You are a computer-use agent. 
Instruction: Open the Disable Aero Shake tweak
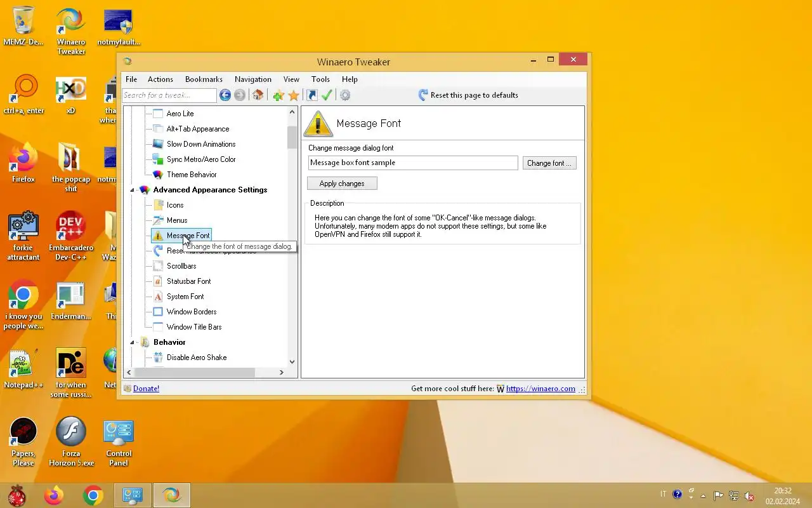197,358
